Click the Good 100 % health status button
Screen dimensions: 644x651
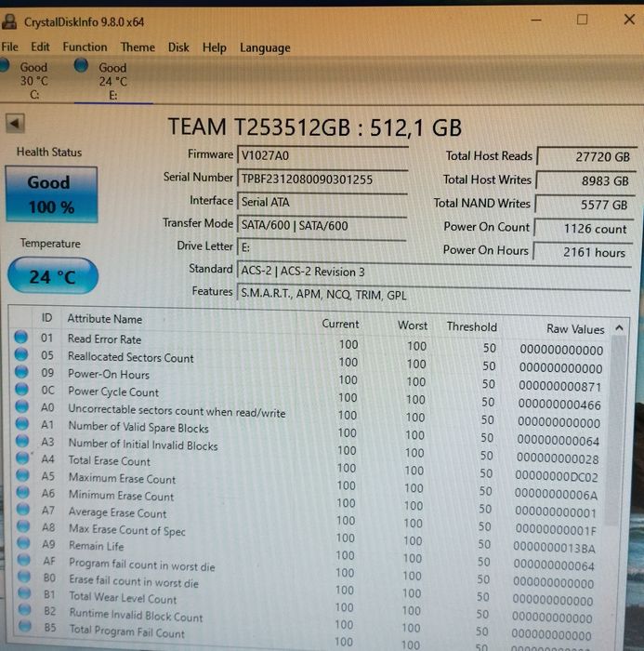click(52, 194)
